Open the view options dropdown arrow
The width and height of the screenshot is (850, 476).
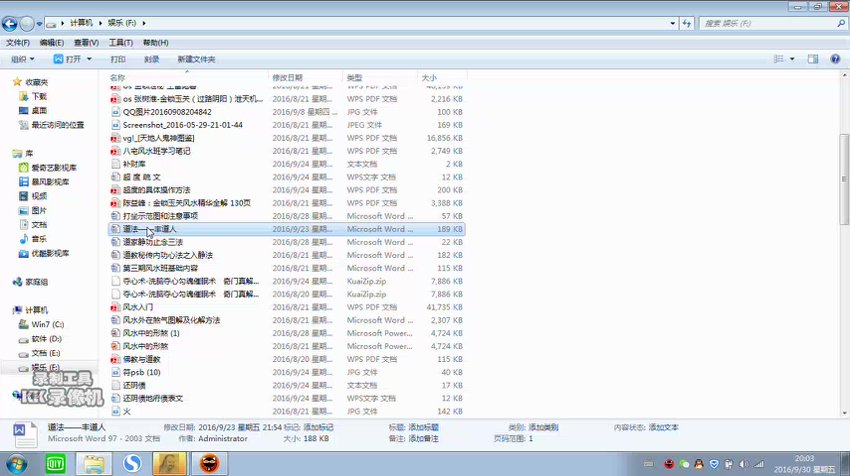coord(792,59)
